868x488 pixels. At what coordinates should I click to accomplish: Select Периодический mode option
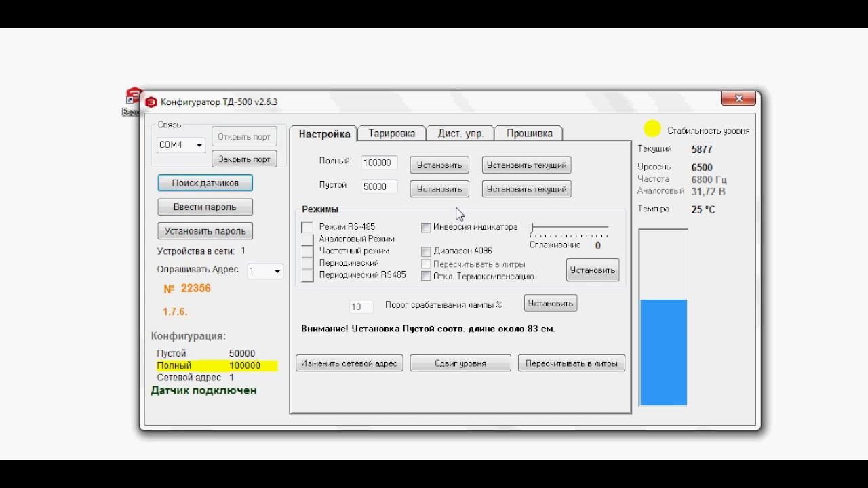point(307,263)
